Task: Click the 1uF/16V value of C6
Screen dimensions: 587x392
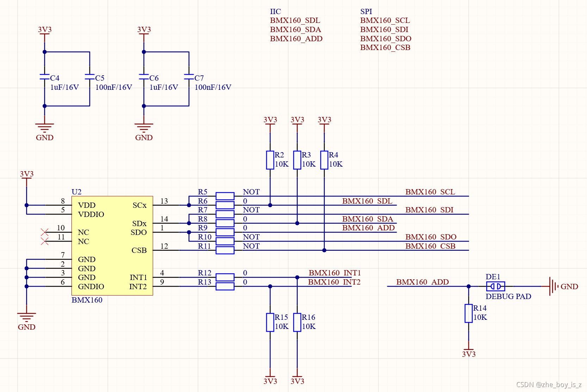Action: (163, 87)
